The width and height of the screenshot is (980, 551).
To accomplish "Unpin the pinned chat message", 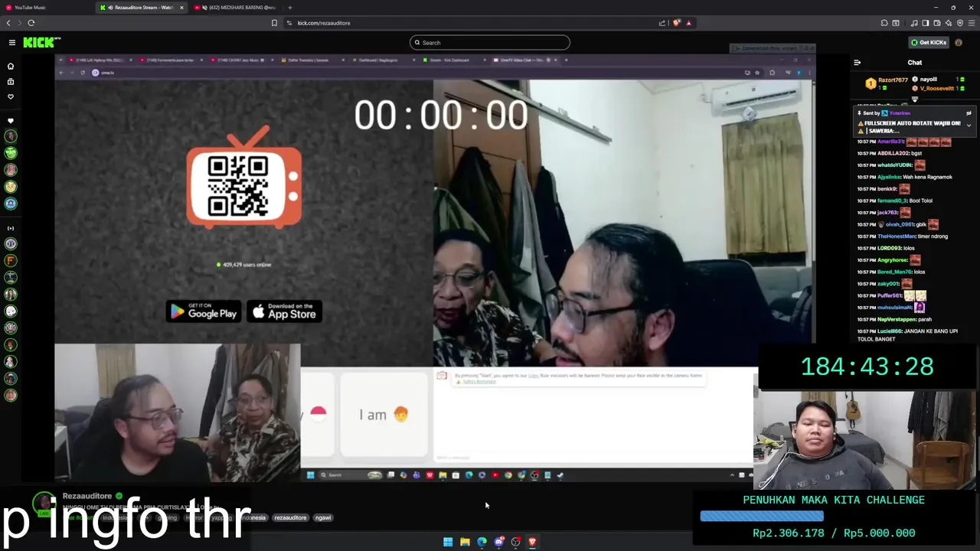I will tap(969, 113).
